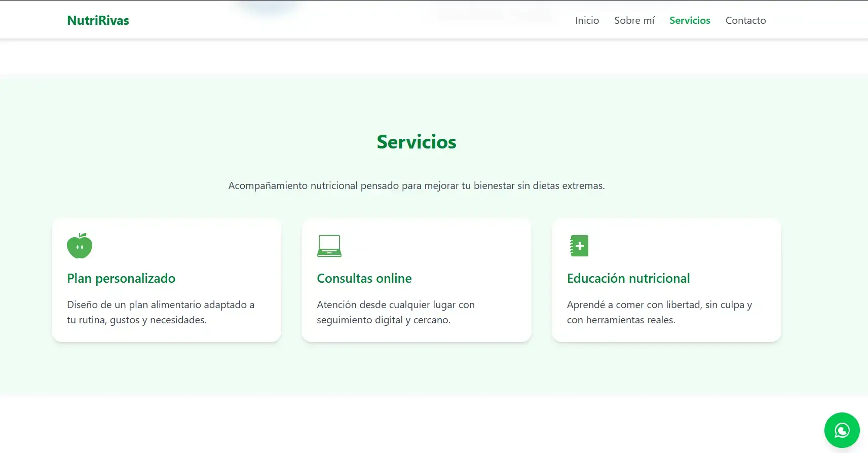
Task: Open the Contacto nav link
Action: click(745, 20)
